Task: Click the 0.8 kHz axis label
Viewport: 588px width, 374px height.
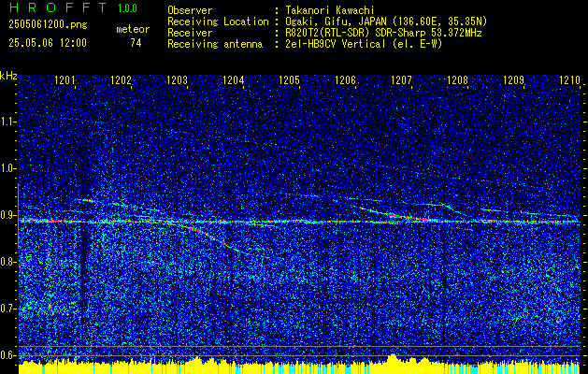Action: 8,262
